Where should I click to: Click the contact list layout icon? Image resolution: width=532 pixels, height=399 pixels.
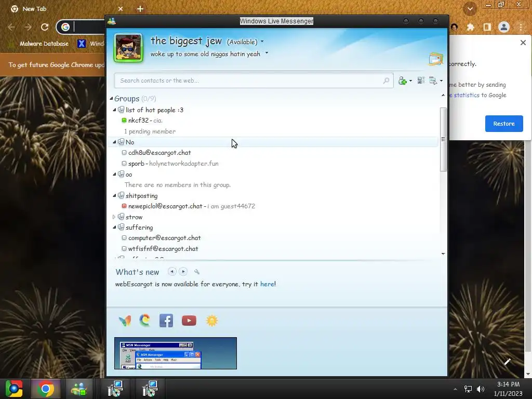[421, 81]
